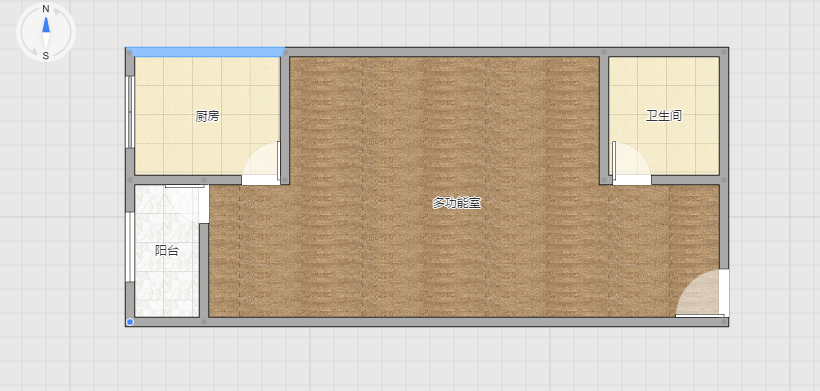Click the kitchen door swing icon

pyautogui.click(x=261, y=163)
